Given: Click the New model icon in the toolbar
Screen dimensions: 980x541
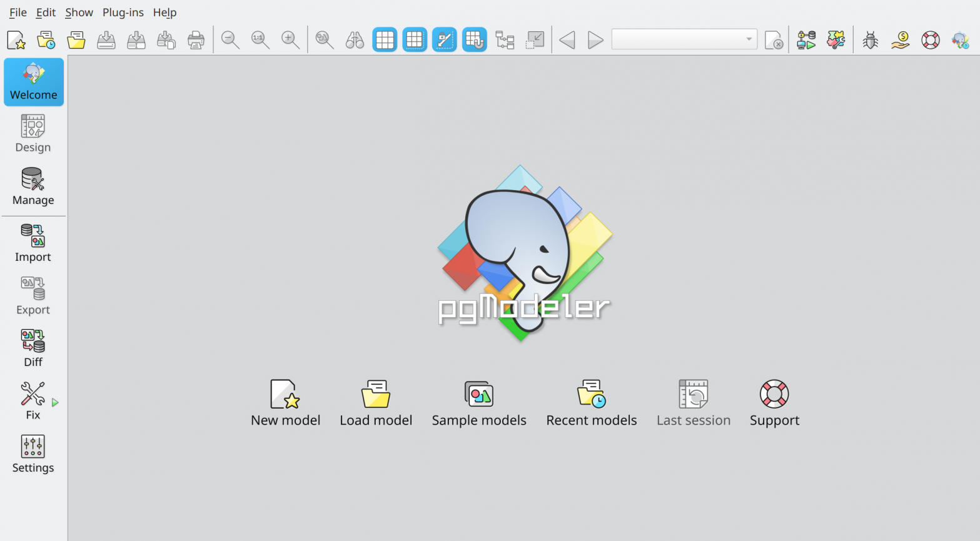Looking at the screenshot, I should pos(16,40).
